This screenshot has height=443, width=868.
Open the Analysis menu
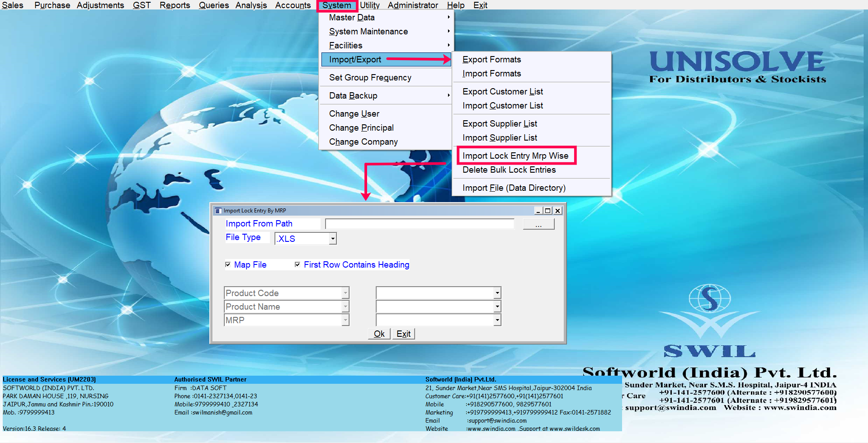[251, 5]
